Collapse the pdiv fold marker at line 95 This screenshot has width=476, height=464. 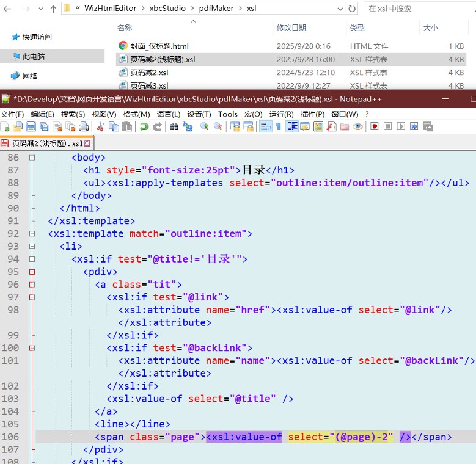tap(32, 272)
